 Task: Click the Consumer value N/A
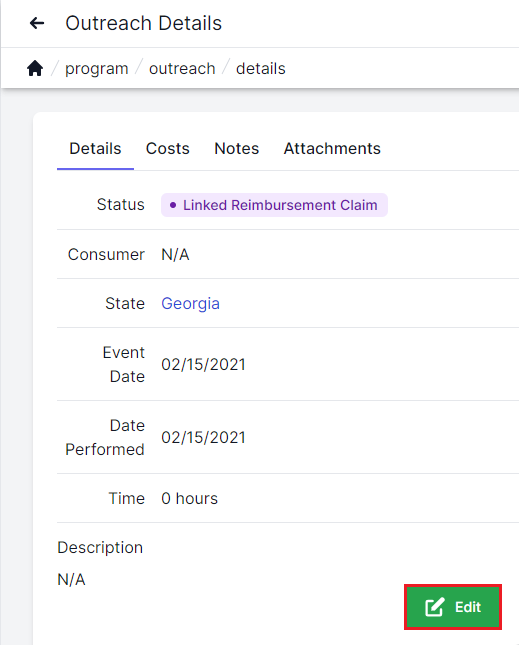(x=175, y=255)
